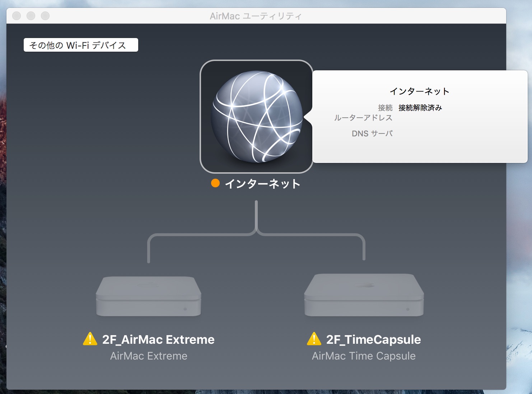
Task: Click the DNS サーバ label
Action: 372,133
